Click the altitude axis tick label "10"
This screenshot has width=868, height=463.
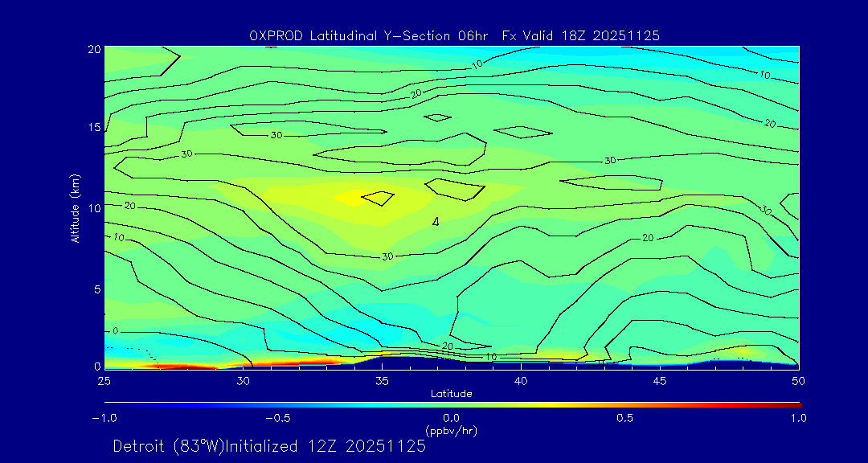coord(94,207)
